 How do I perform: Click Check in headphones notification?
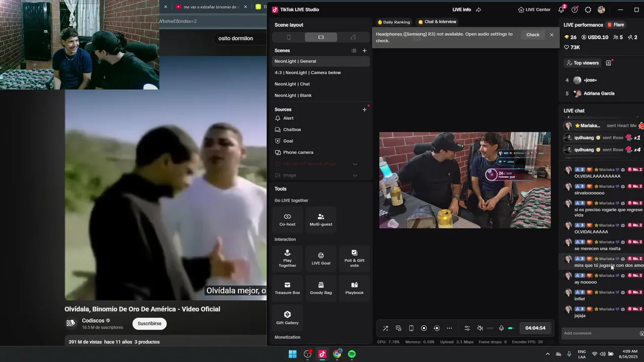[533, 35]
